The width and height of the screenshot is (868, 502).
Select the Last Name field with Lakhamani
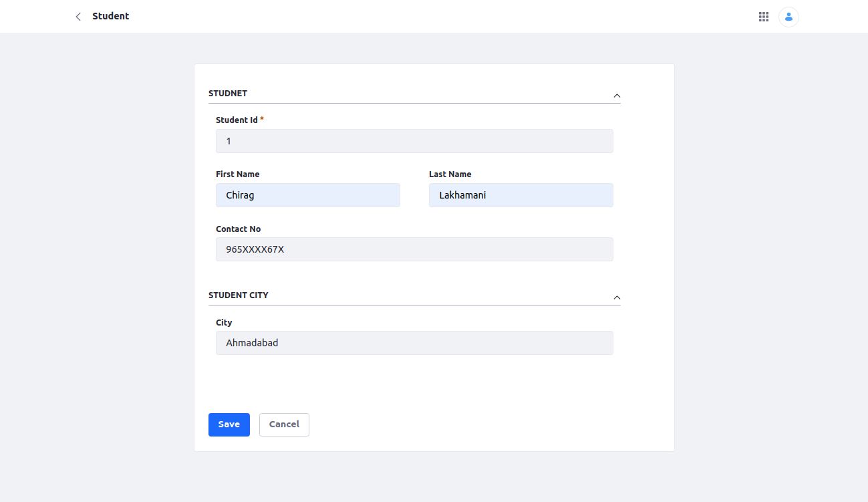pyautogui.click(x=521, y=195)
